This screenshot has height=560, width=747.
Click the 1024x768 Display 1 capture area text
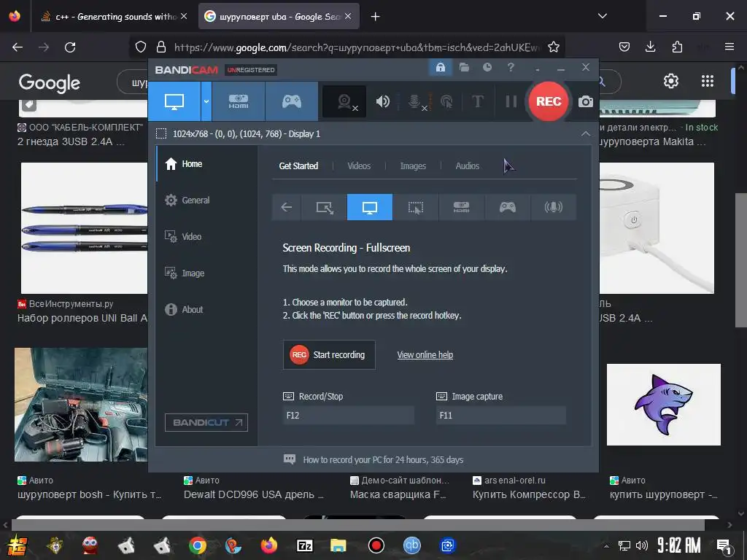click(247, 134)
